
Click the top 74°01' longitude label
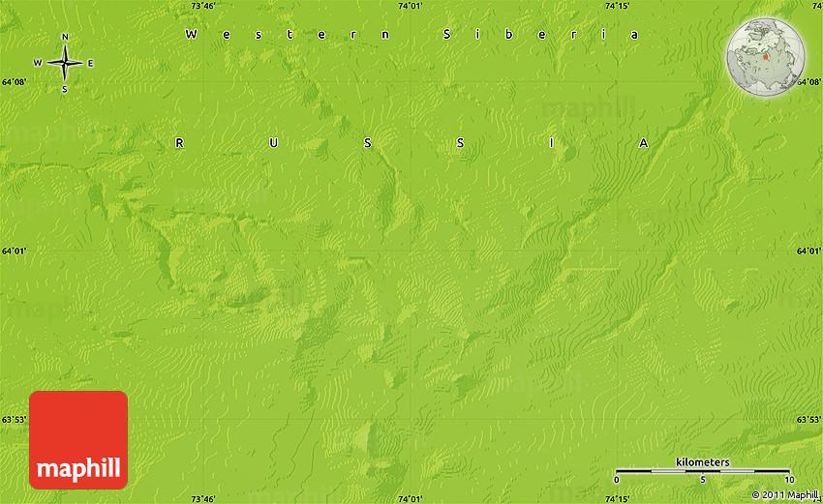point(410,6)
